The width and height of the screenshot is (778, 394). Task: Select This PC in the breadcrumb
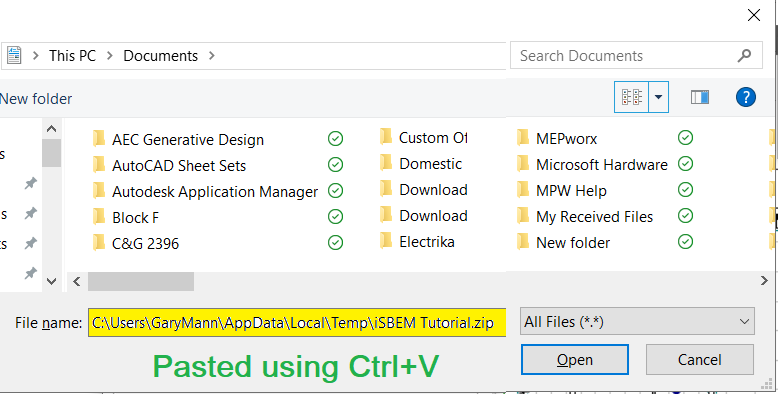tap(72, 56)
